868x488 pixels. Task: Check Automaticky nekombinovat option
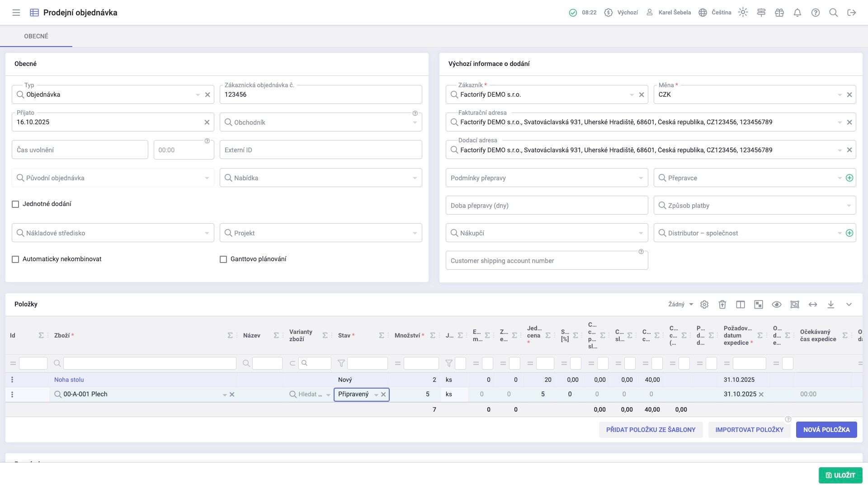(15, 259)
